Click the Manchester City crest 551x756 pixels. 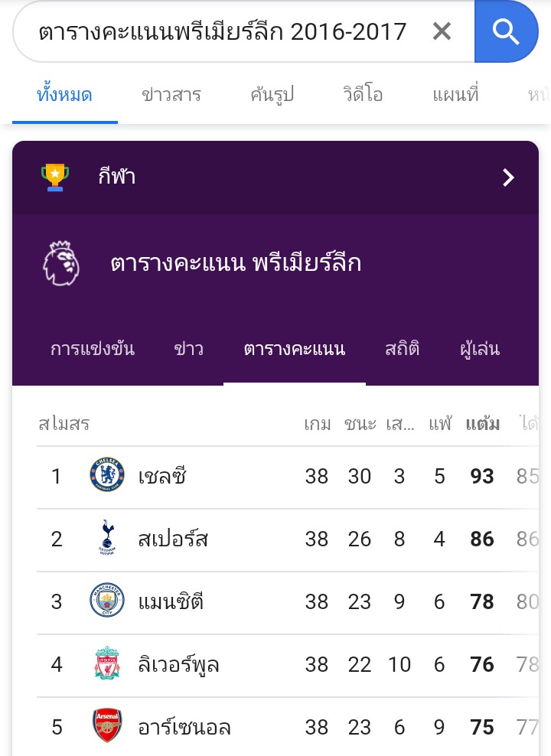point(107,600)
